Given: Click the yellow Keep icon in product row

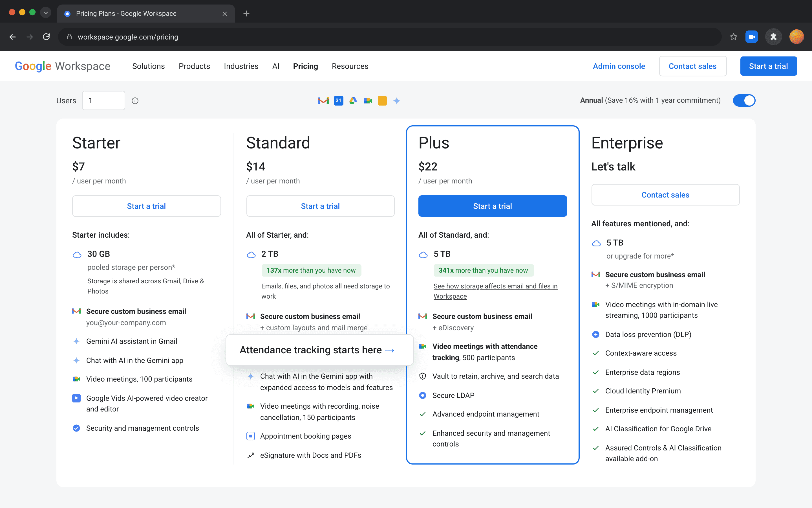Looking at the screenshot, I should [x=382, y=100].
